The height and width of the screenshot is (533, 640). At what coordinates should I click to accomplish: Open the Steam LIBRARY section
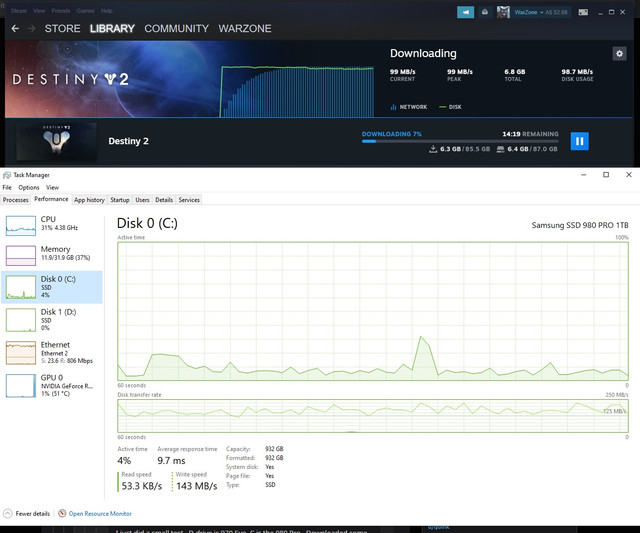112,29
